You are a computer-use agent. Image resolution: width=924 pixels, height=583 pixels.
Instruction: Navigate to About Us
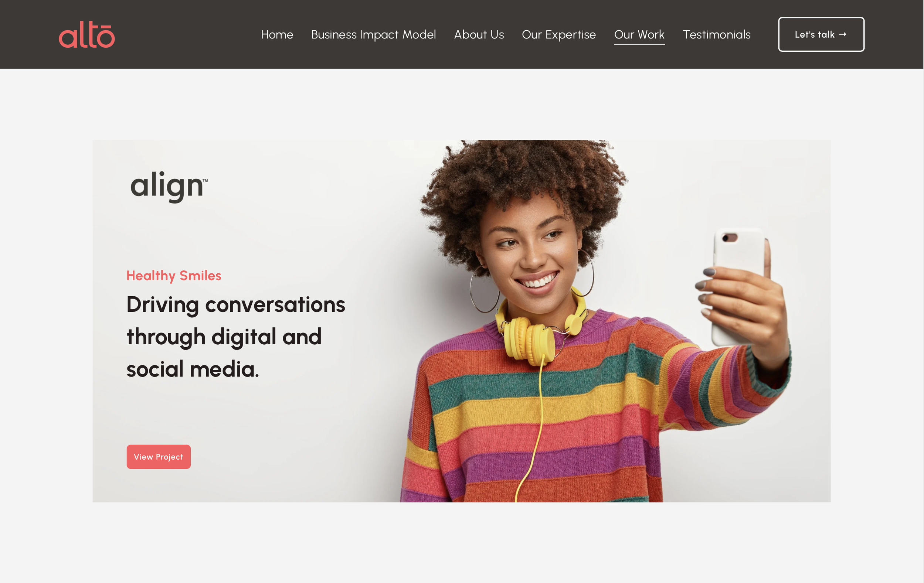479,34
